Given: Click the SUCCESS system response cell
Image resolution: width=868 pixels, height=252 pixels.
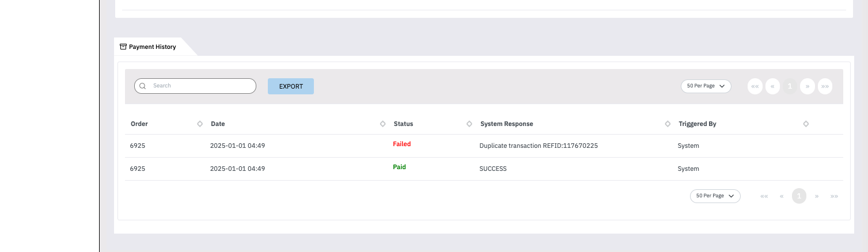Looking at the screenshot, I should (x=493, y=169).
